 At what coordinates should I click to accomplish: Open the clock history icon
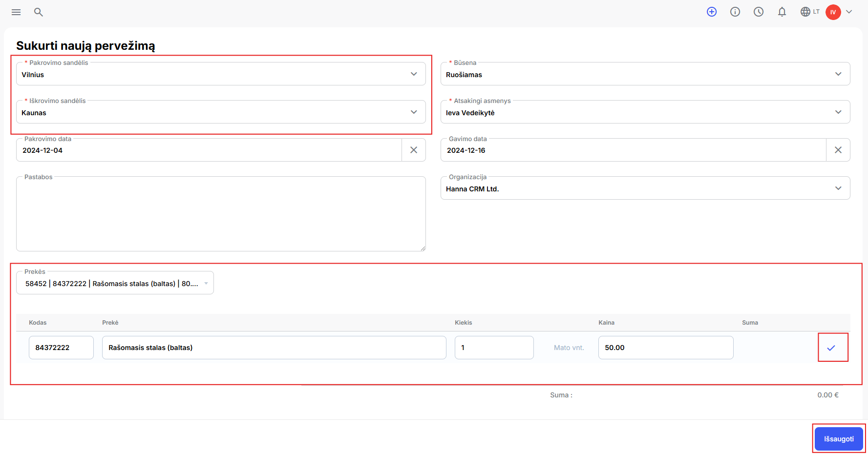click(x=759, y=12)
